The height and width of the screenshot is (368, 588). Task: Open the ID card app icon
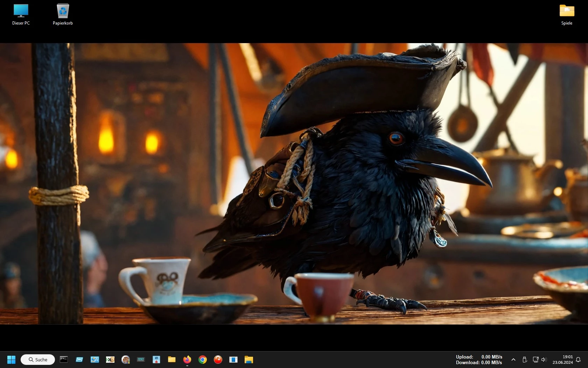click(156, 359)
